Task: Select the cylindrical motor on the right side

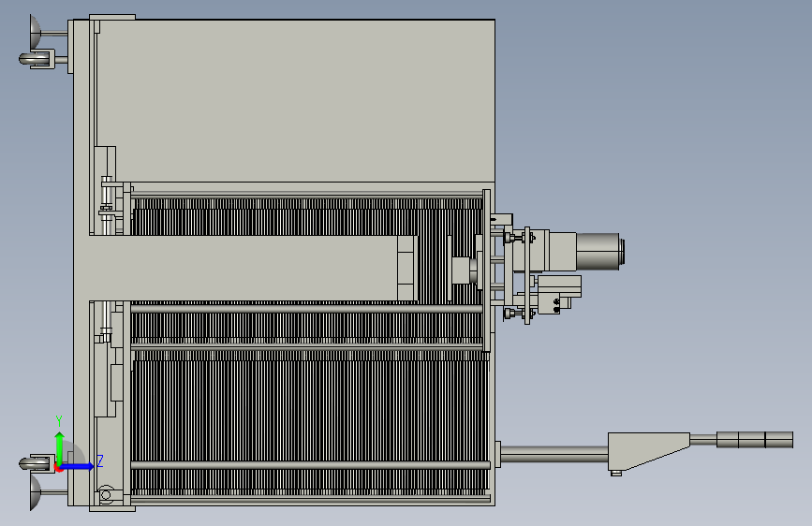Action: 600,251
